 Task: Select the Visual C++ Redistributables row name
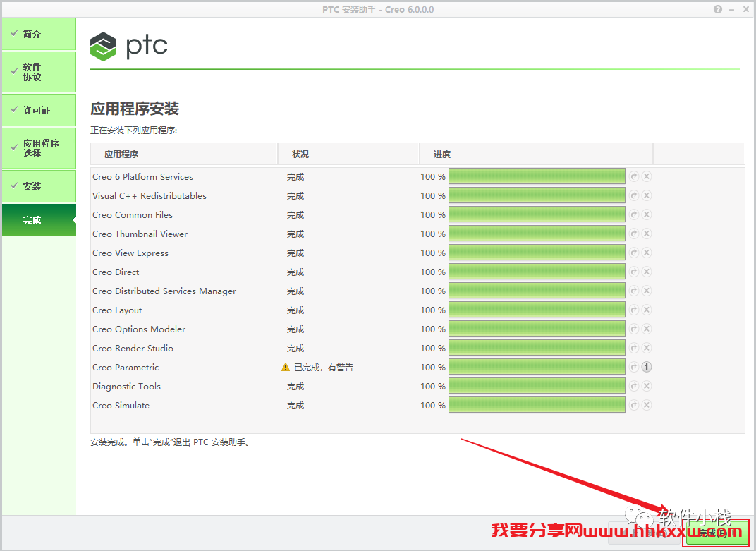[x=150, y=196]
